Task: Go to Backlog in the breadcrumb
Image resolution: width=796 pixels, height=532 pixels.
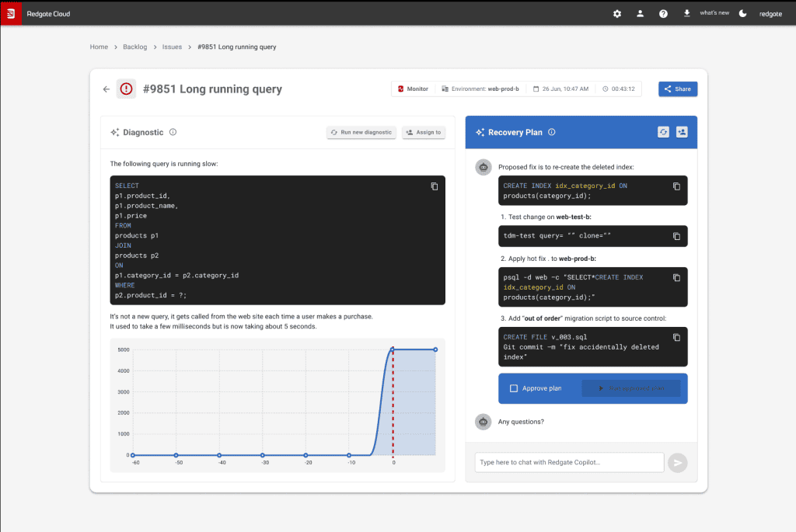Action: [135, 47]
